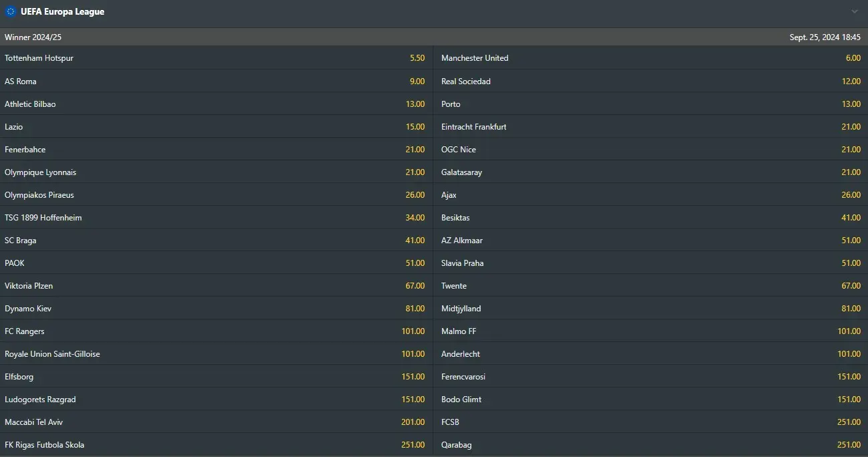Select Fenerbahce winner selection
The image size is (868, 457).
click(x=415, y=150)
